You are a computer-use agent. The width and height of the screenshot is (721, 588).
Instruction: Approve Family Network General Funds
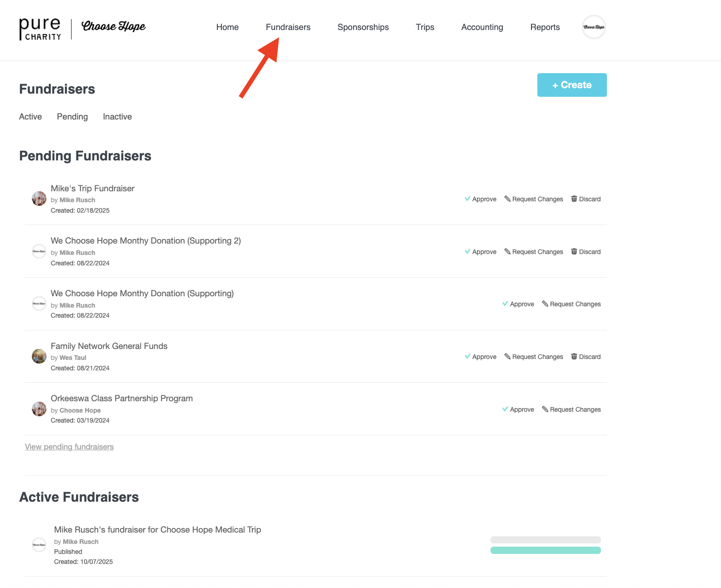click(x=481, y=357)
